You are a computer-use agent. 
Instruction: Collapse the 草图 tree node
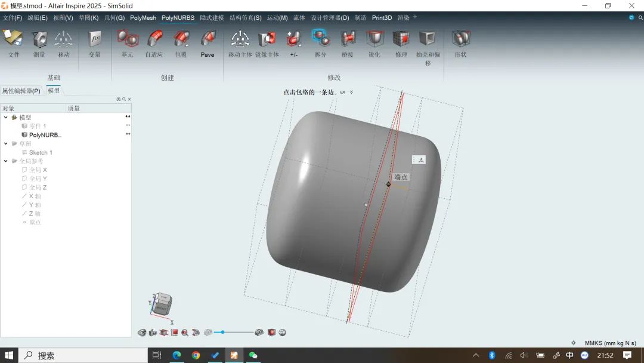click(x=6, y=144)
